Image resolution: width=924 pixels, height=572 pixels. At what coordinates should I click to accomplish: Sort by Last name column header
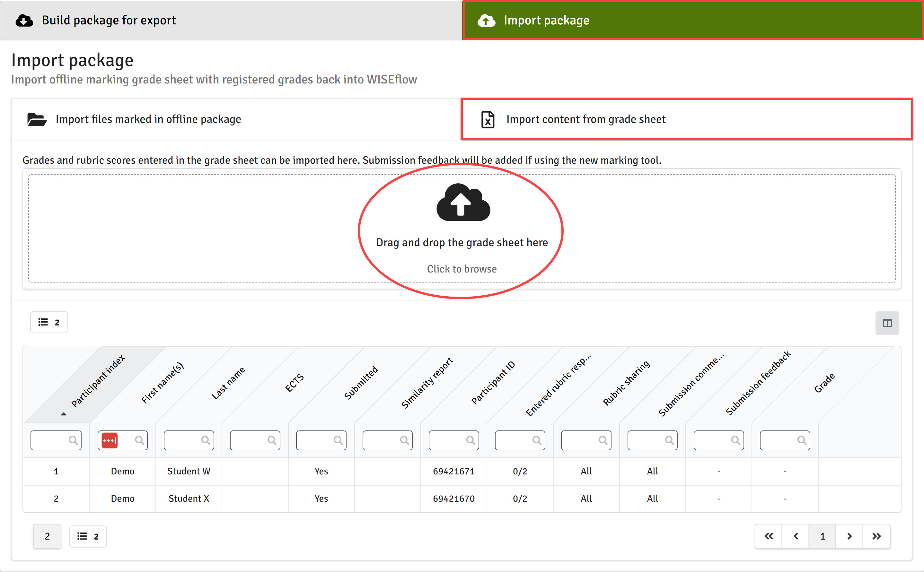click(228, 383)
